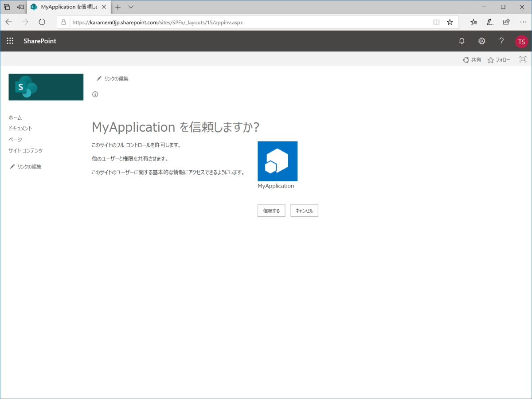Click the キャンセル cancel button
532x399 pixels.
pos(304,211)
